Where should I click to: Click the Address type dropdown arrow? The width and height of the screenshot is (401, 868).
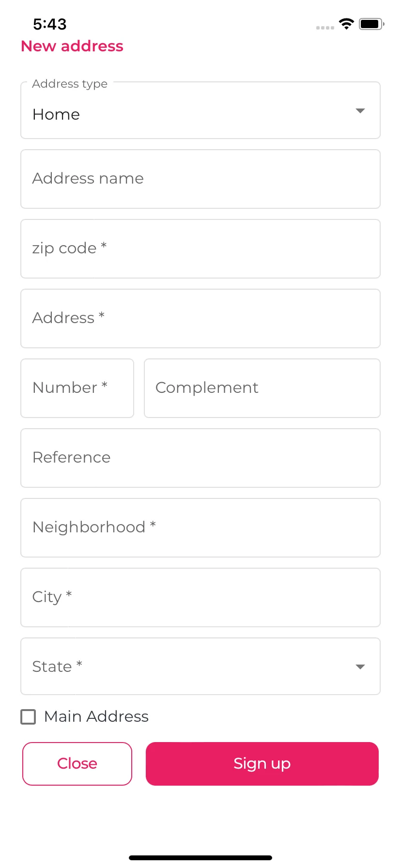(360, 111)
